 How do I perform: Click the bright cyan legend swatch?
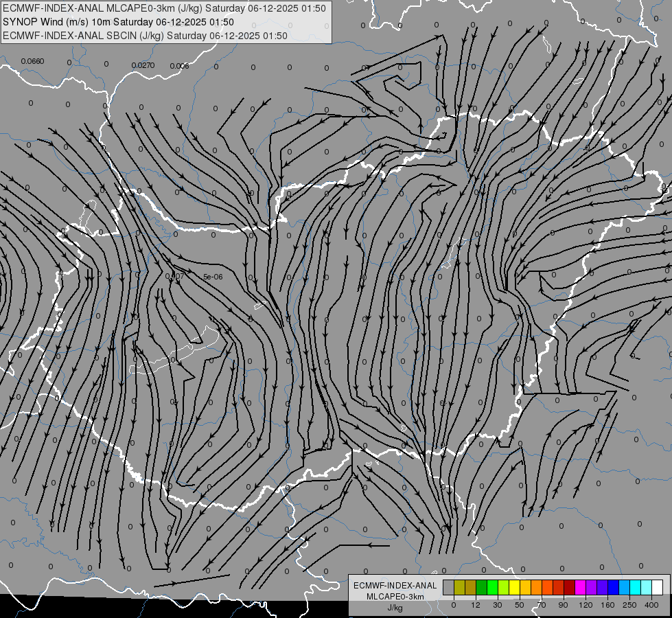click(x=636, y=587)
